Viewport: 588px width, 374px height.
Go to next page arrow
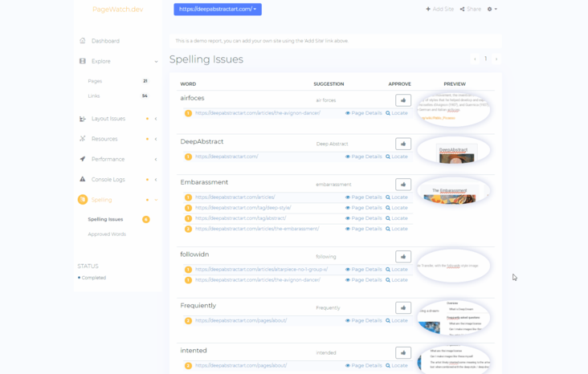tap(496, 59)
